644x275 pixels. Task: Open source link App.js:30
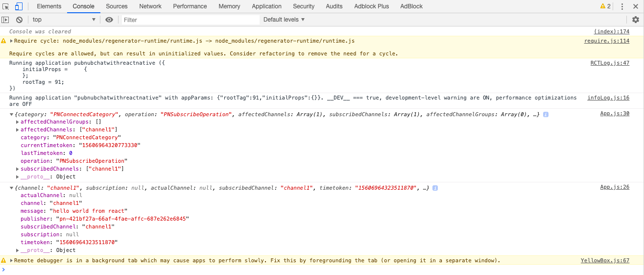(615, 113)
